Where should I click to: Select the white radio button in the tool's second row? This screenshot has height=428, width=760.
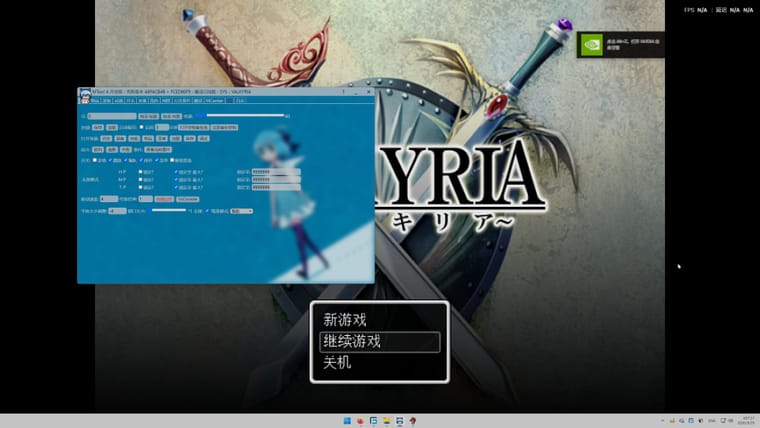[142, 127]
